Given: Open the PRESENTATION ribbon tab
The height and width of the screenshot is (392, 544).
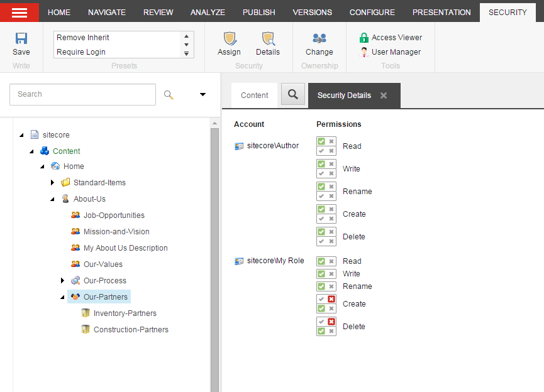Looking at the screenshot, I should pyautogui.click(x=441, y=13).
